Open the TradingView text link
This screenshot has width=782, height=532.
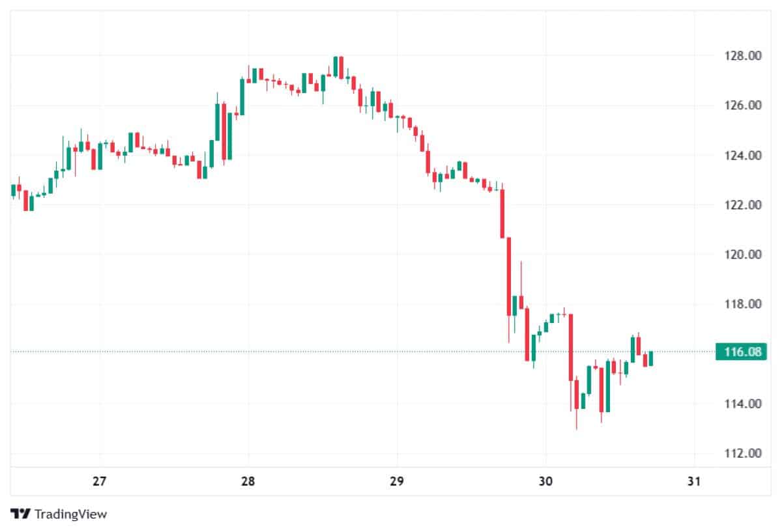tap(70, 514)
